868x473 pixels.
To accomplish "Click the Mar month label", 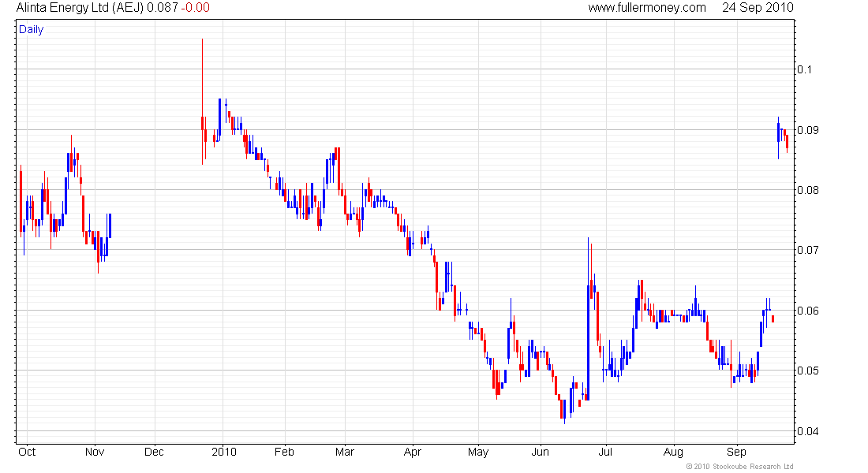I will point(345,452).
